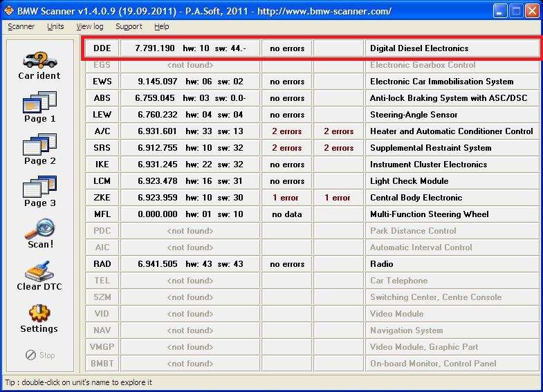This screenshot has width=543, height=392.
Task: Select the EWS unit button
Action: 102,82
